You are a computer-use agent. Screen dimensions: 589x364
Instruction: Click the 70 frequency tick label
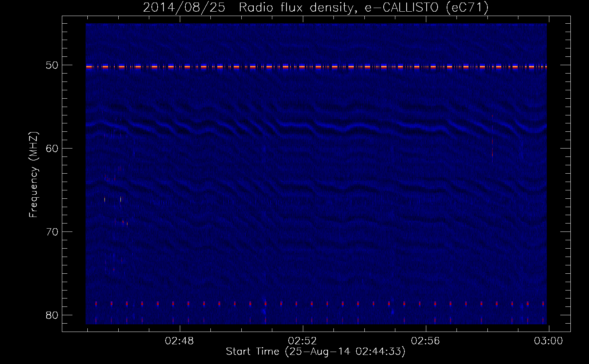[x=52, y=232]
